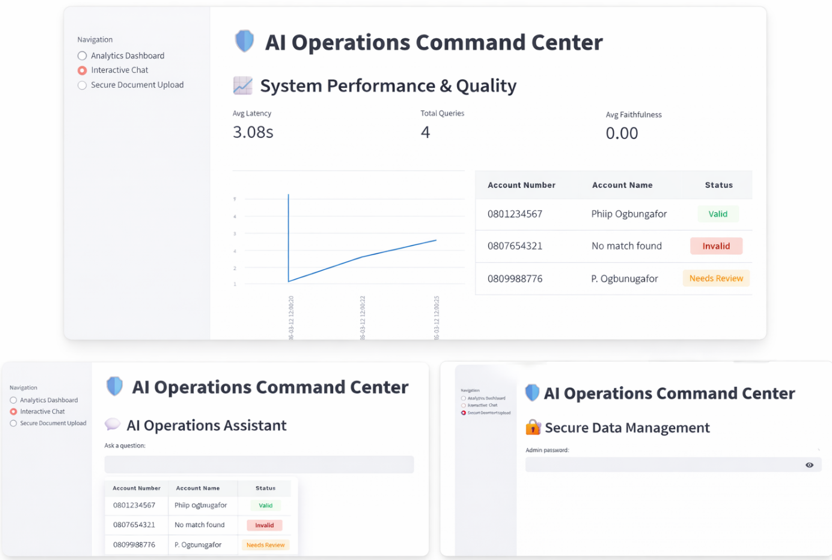
Task: Select Analytics Dashboard radio in top panel
Action: coord(82,56)
